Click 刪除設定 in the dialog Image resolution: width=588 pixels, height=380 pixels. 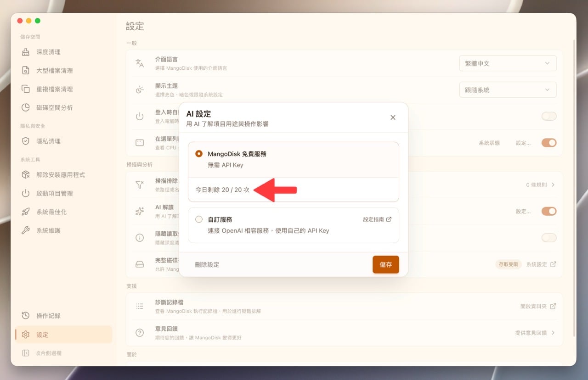tap(207, 265)
